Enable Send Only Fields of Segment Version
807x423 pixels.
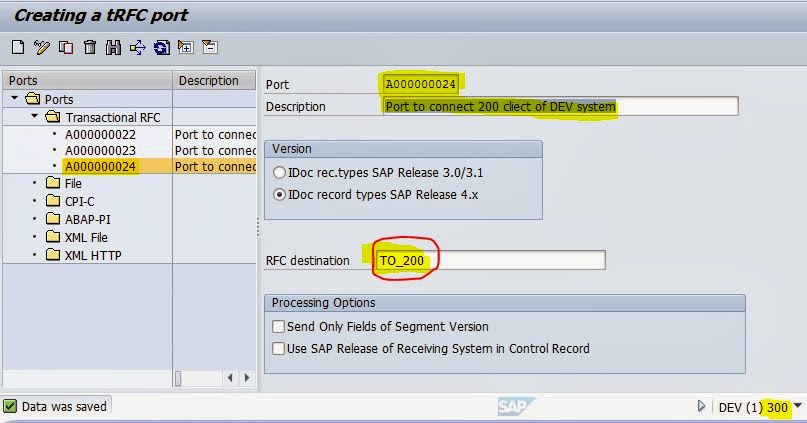(x=278, y=326)
